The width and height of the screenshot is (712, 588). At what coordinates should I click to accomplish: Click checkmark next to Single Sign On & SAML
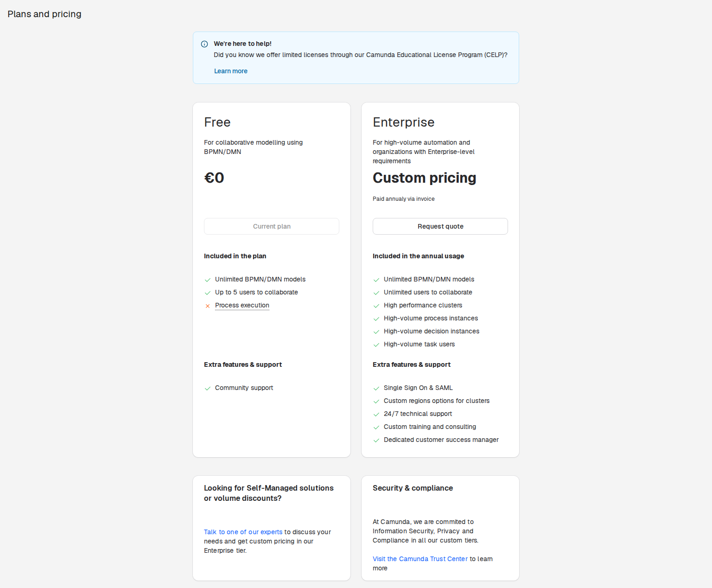(376, 389)
